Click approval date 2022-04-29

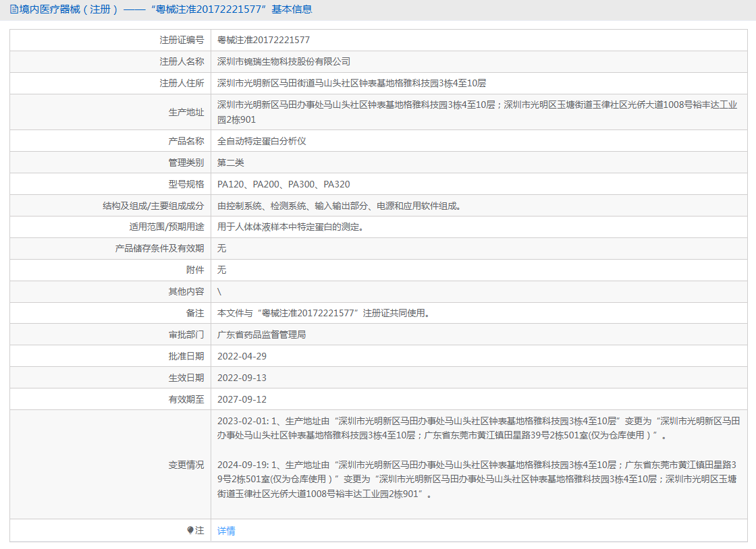(x=242, y=356)
